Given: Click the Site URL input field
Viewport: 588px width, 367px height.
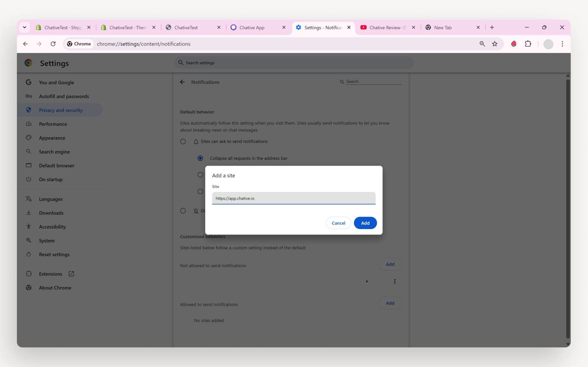Looking at the screenshot, I should point(293,198).
